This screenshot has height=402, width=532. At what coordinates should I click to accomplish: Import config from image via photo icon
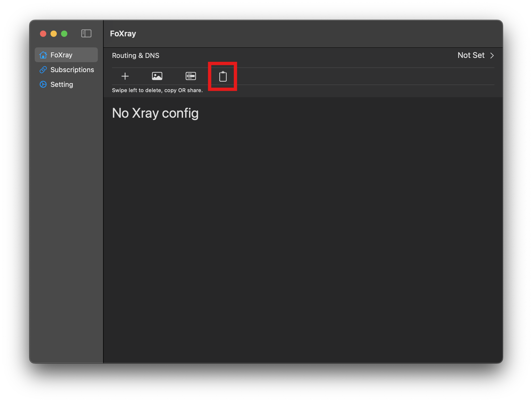click(x=157, y=76)
